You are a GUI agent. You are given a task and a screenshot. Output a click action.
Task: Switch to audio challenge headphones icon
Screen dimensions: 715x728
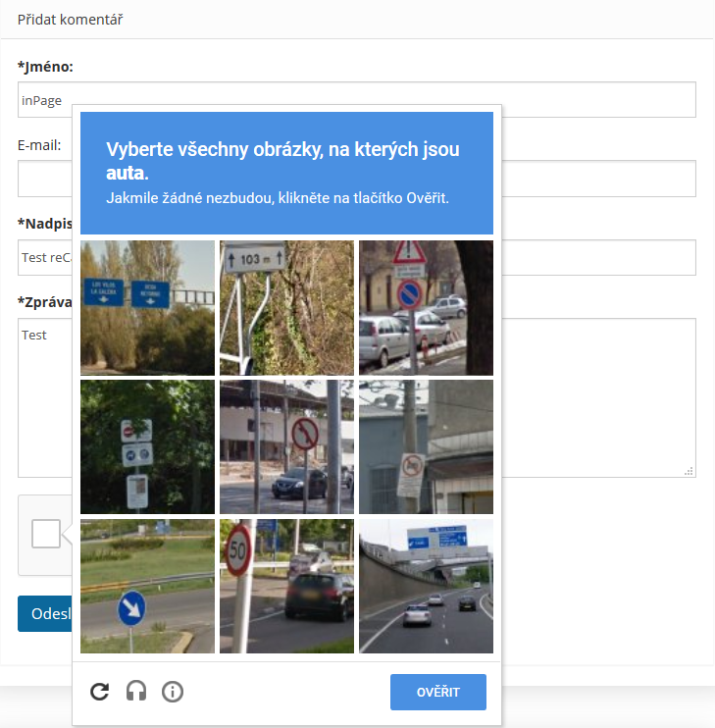(x=136, y=692)
